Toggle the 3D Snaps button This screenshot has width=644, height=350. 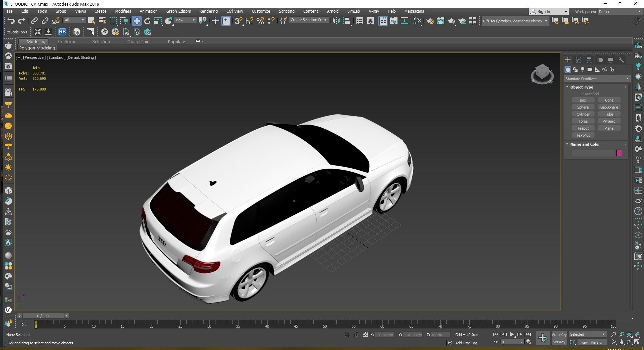tap(238, 21)
